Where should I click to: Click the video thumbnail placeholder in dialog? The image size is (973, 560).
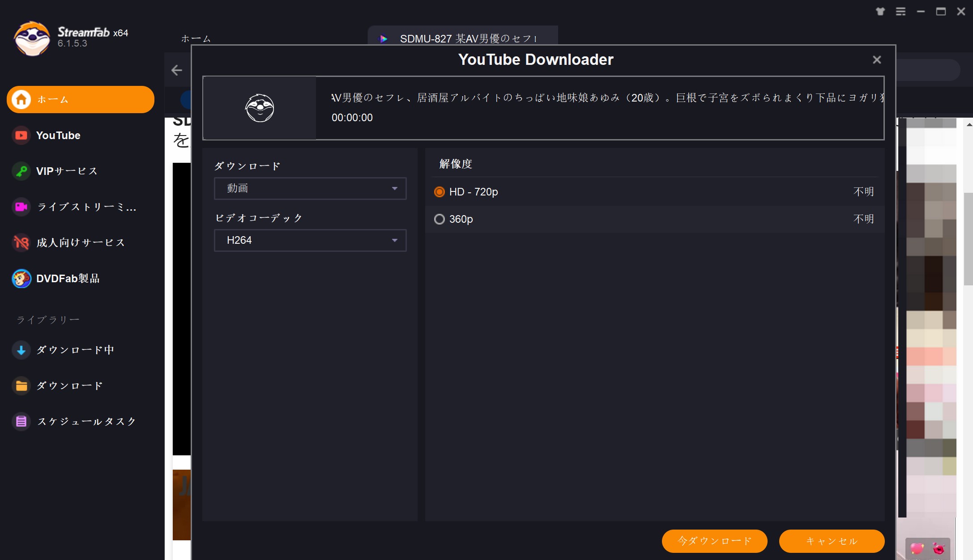(260, 108)
